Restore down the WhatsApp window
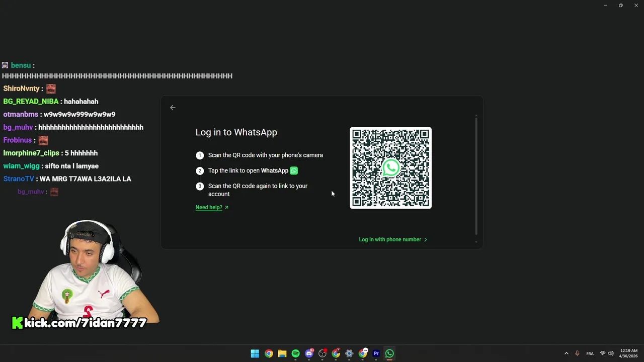This screenshot has width=644, height=362. coord(620,6)
